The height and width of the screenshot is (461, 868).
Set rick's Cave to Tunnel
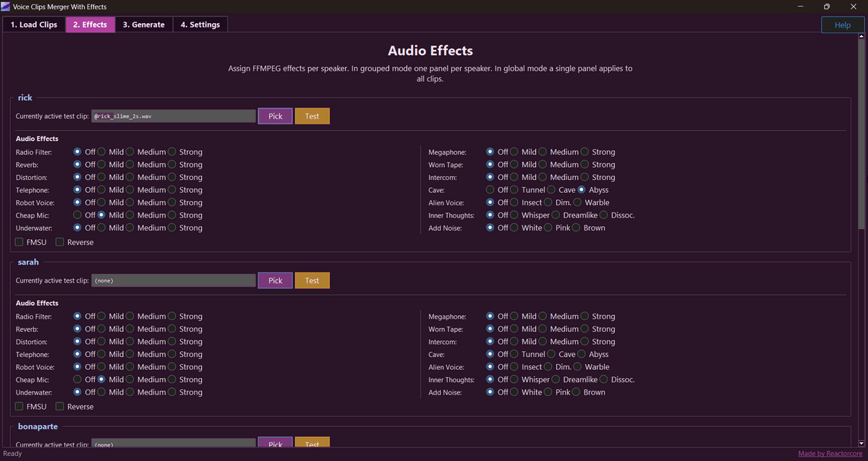(514, 190)
